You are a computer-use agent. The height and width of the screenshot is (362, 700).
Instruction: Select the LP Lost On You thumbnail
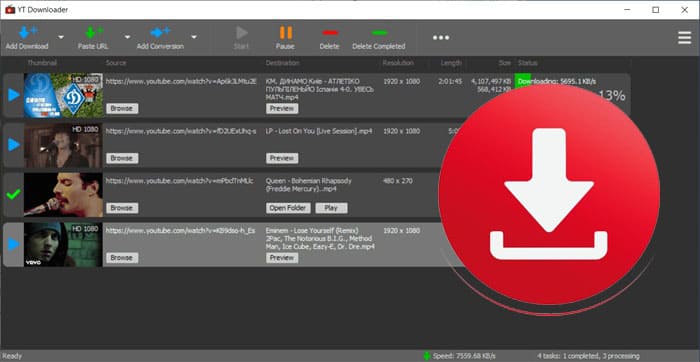63,146
